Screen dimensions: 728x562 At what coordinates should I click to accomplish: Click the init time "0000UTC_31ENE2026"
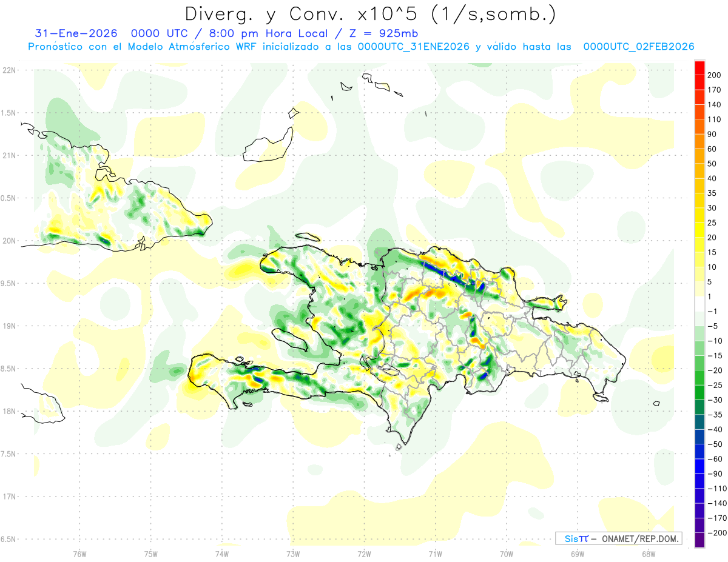click(414, 47)
